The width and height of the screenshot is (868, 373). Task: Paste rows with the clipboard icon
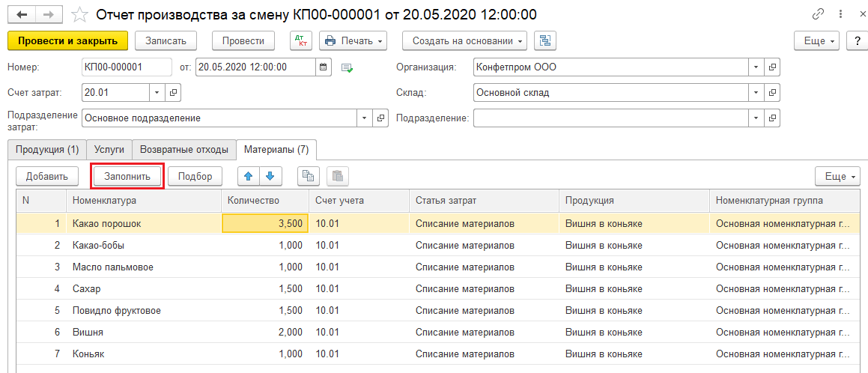pyautogui.click(x=338, y=176)
